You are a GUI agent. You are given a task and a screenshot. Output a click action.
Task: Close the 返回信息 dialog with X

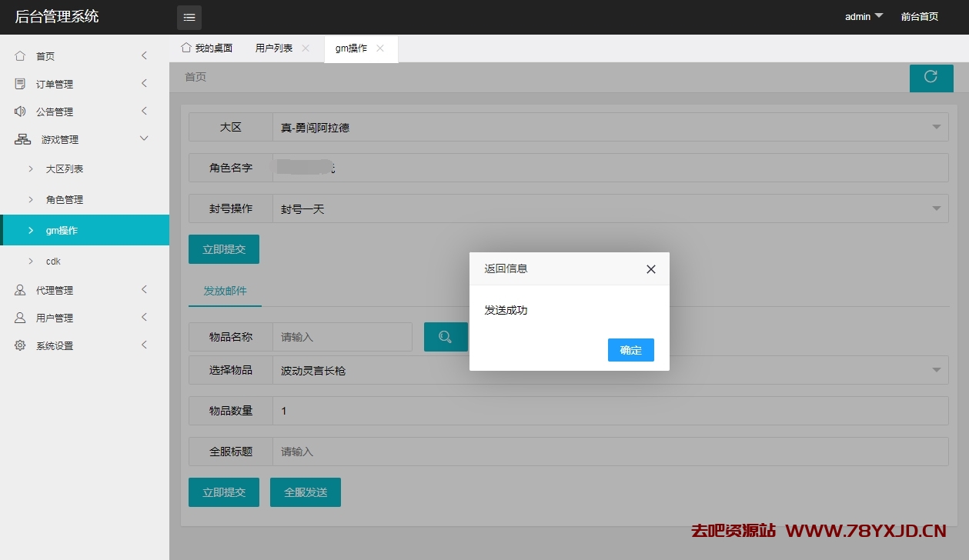[x=651, y=269]
